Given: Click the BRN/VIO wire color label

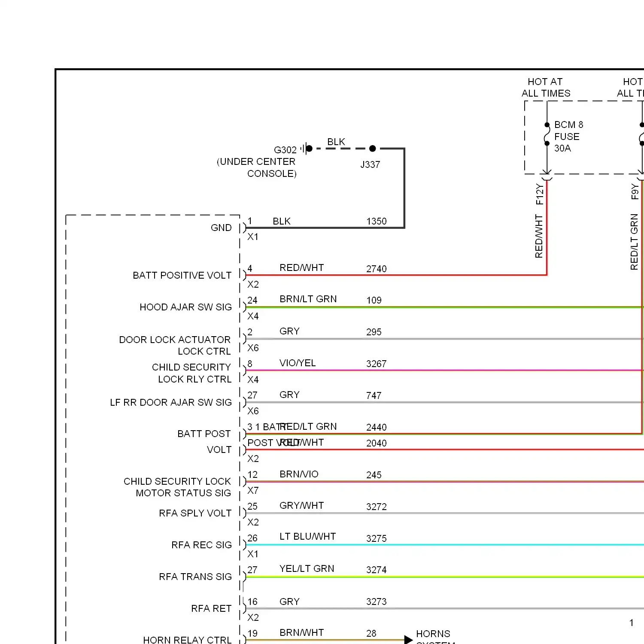Looking at the screenshot, I should click(x=299, y=474).
